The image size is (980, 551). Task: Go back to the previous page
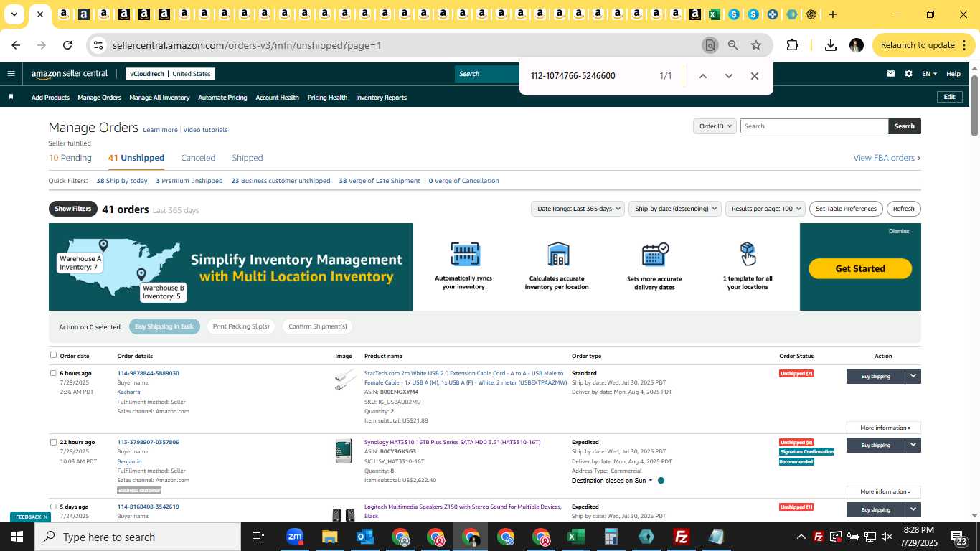coord(16,45)
